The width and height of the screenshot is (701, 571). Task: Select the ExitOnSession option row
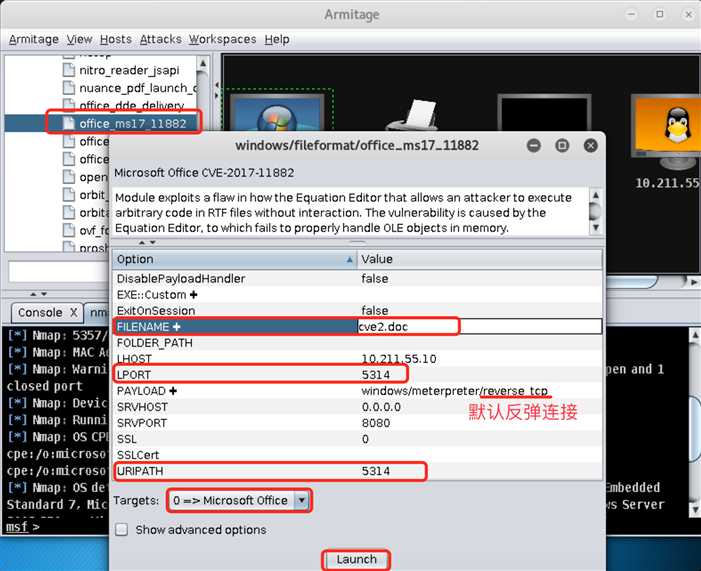357,311
